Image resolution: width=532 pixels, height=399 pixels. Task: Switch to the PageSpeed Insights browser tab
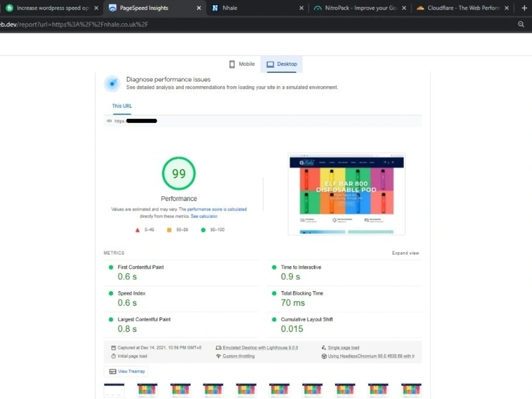(154, 8)
